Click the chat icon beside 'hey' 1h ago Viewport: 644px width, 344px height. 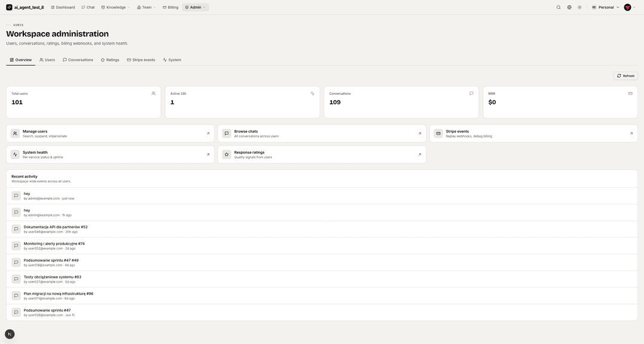[x=16, y=212]
